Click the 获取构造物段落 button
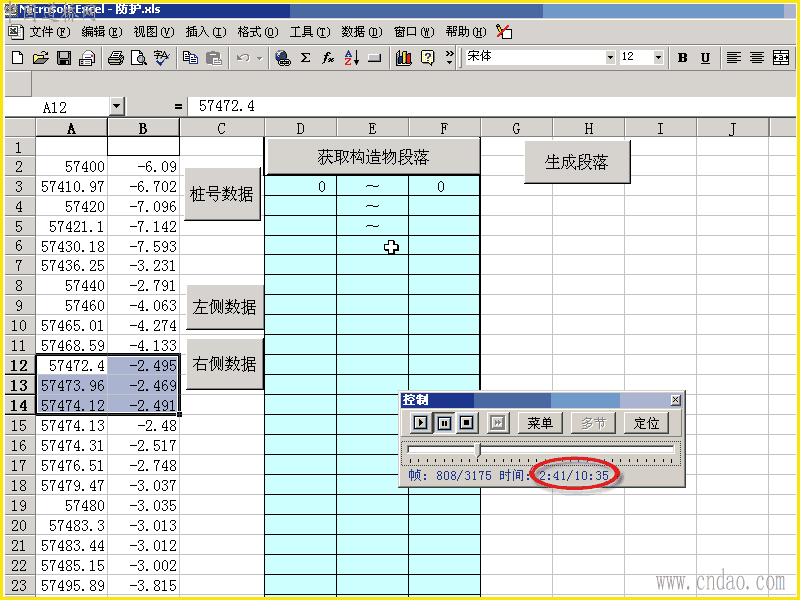 click(x=372, y=157)
